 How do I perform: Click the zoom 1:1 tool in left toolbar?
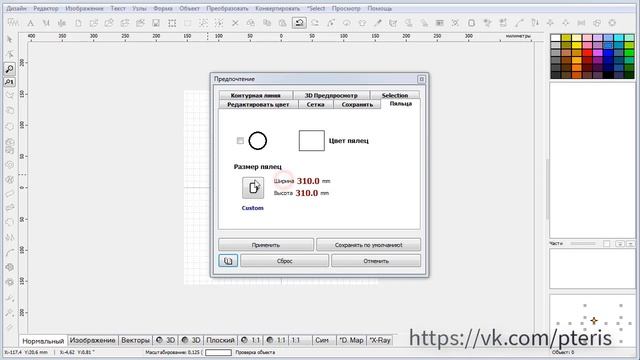10,82
